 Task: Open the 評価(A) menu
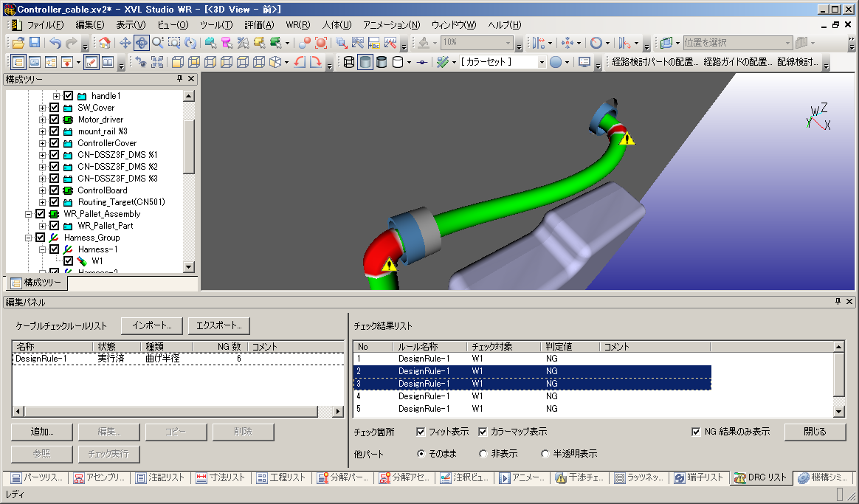259,24
